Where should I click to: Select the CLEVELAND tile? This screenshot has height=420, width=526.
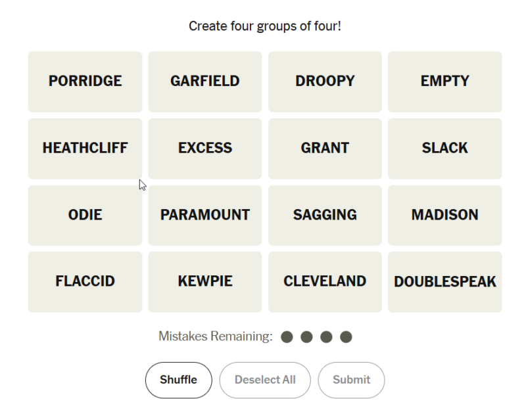point(325,282)
